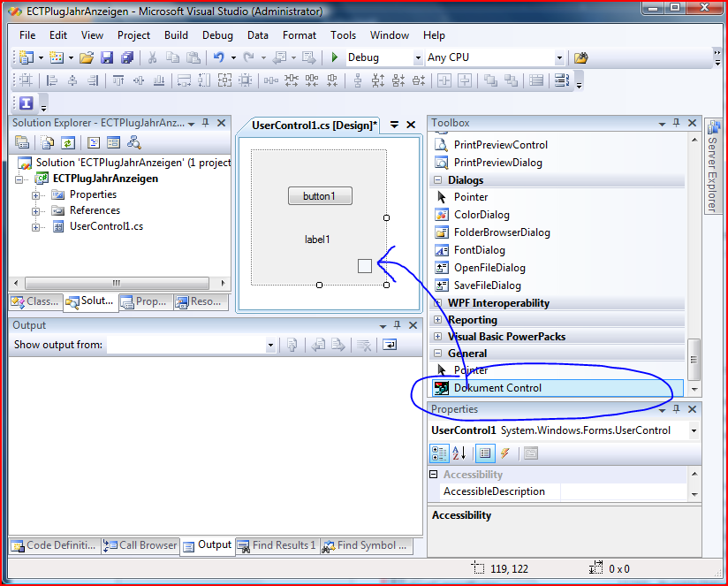Open the Build menu

176,35
